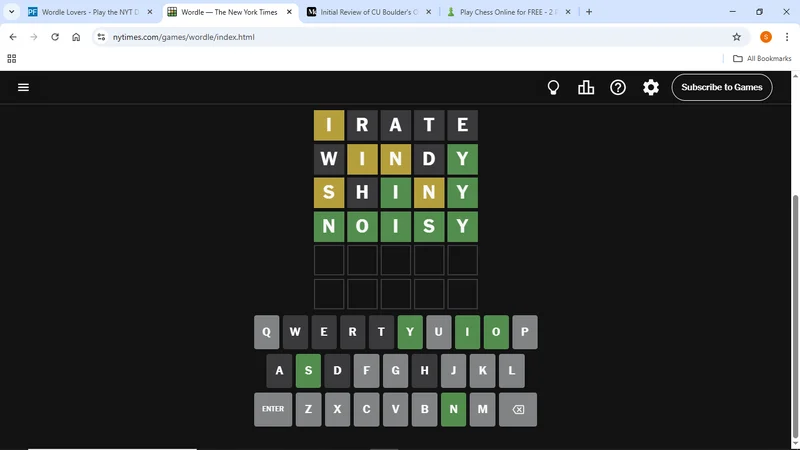Image resolution: width=800 pixels, height=450 pixels.
Task: Tap the P key
Action: pos(525,332)
